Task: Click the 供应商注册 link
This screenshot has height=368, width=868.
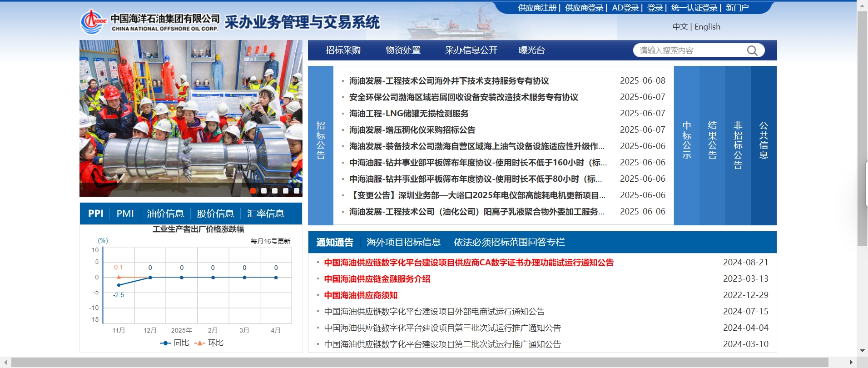Action: click(537, 8)
